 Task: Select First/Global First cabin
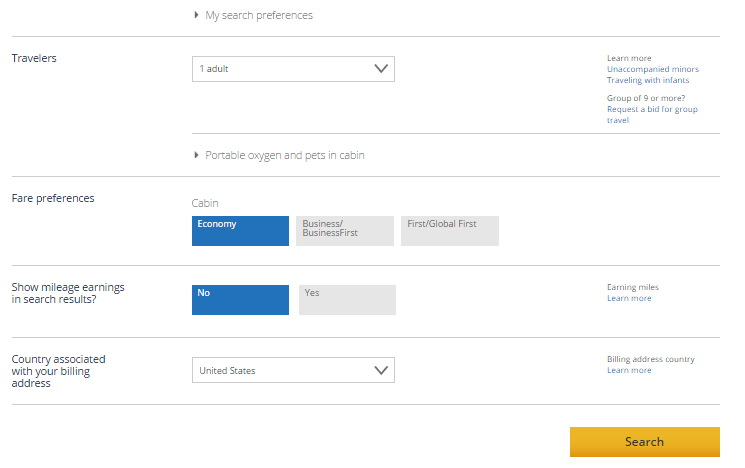click(450, 231)
